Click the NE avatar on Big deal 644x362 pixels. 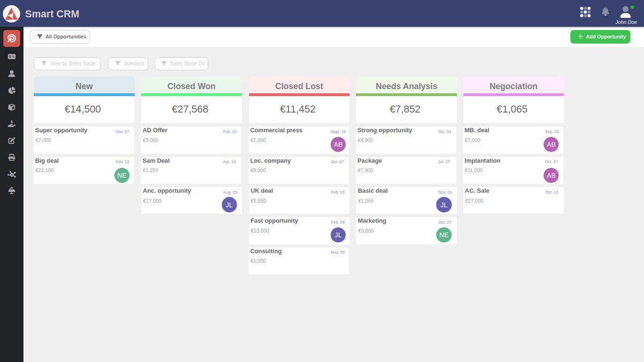(122, 175)
